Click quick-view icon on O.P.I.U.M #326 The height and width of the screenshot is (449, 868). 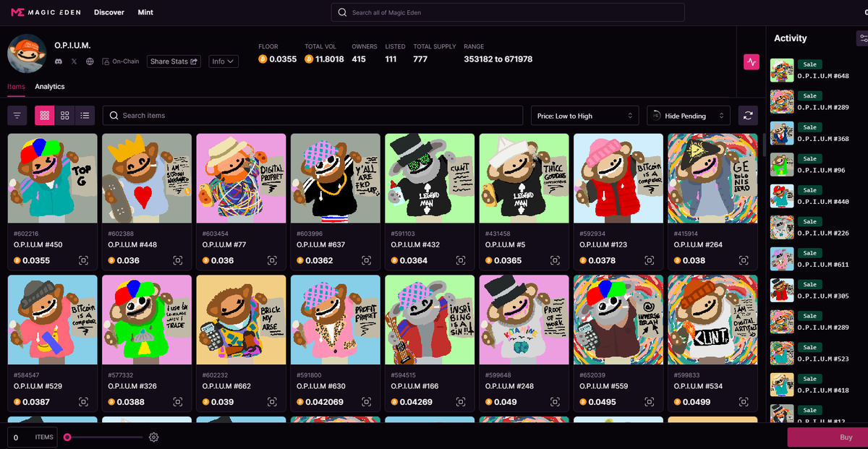click(178, 402)
